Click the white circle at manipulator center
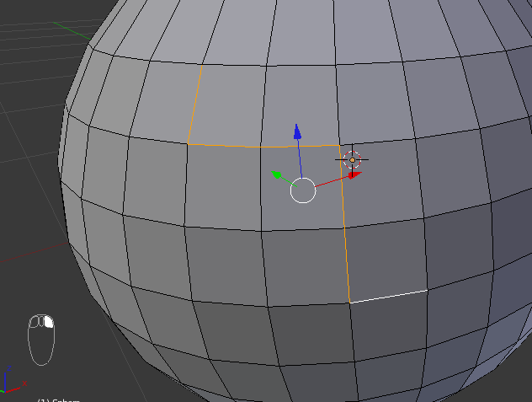The height and width of the screenshot is (402, 532). pyautogui.click(x=303, y=190)
